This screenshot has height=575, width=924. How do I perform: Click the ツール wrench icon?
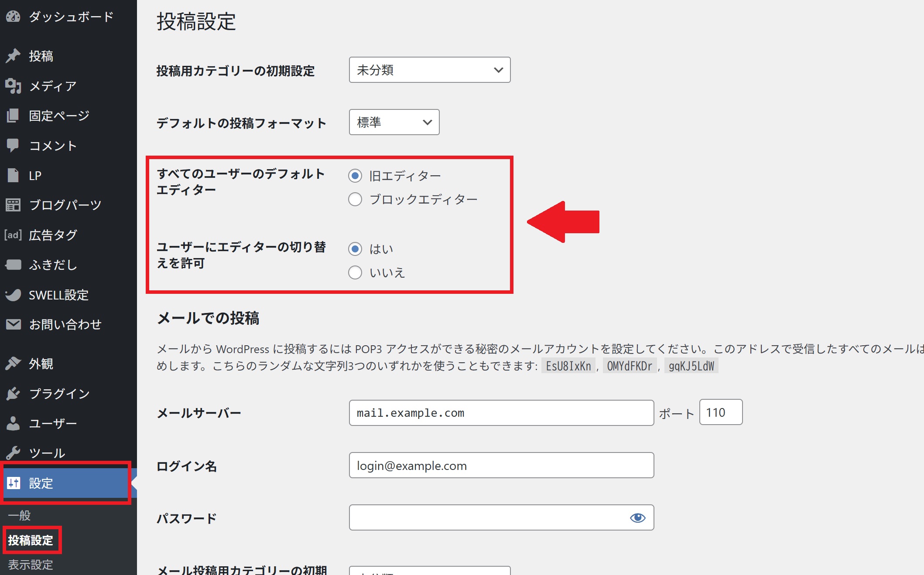[x=13, y=453]
